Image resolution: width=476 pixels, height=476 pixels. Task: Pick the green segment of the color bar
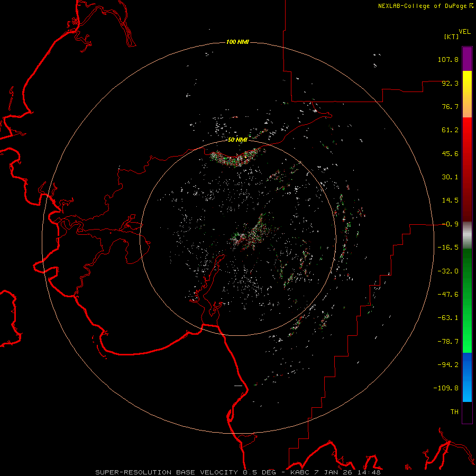467,300
